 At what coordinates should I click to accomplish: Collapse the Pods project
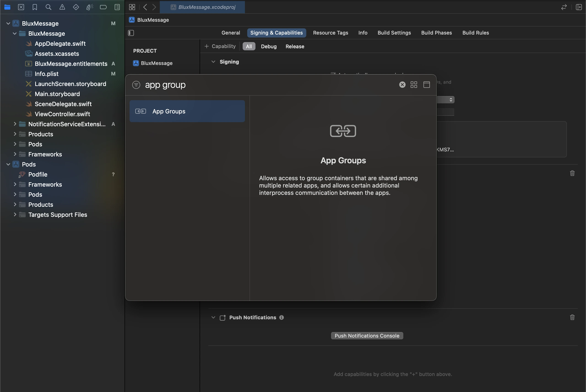pyautogui.click(x=8, y=164)
